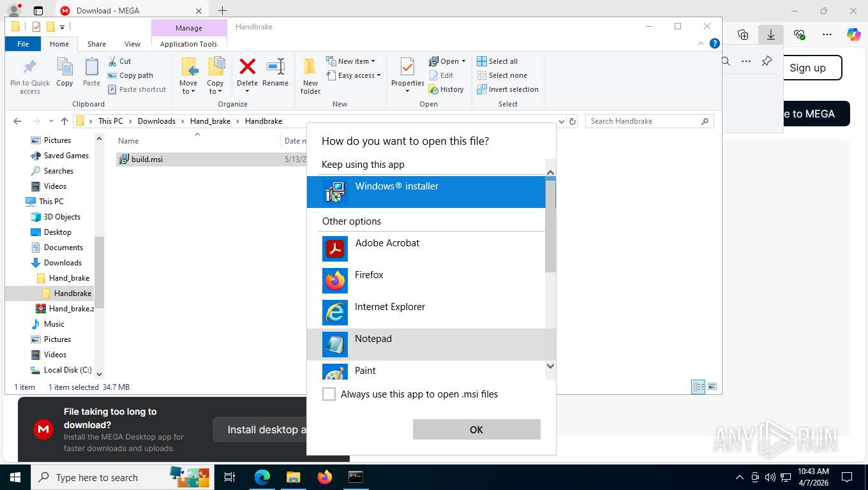The image size is (868, 490).
Task: Open Application Tools tab
Action: tap(188, 44)
